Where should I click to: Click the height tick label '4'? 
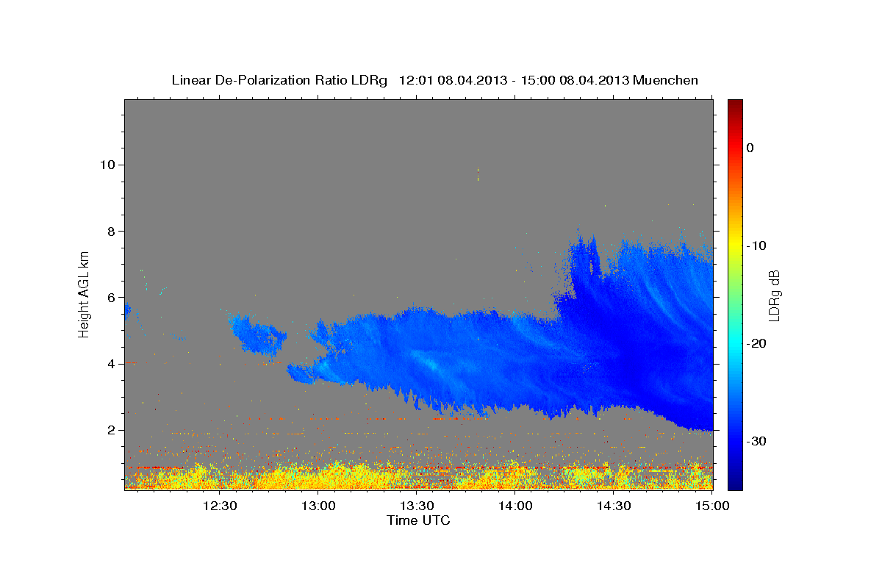point(112,364)
